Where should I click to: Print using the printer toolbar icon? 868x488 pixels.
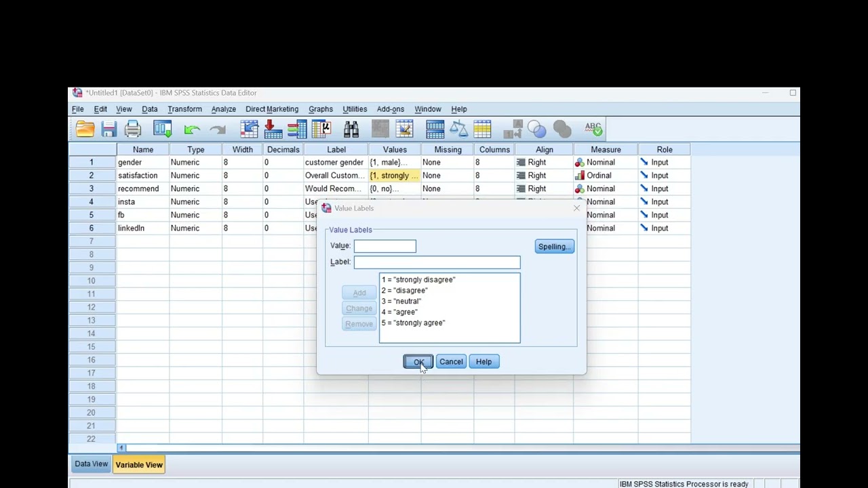pyautogui.click(x=133, y=129)
